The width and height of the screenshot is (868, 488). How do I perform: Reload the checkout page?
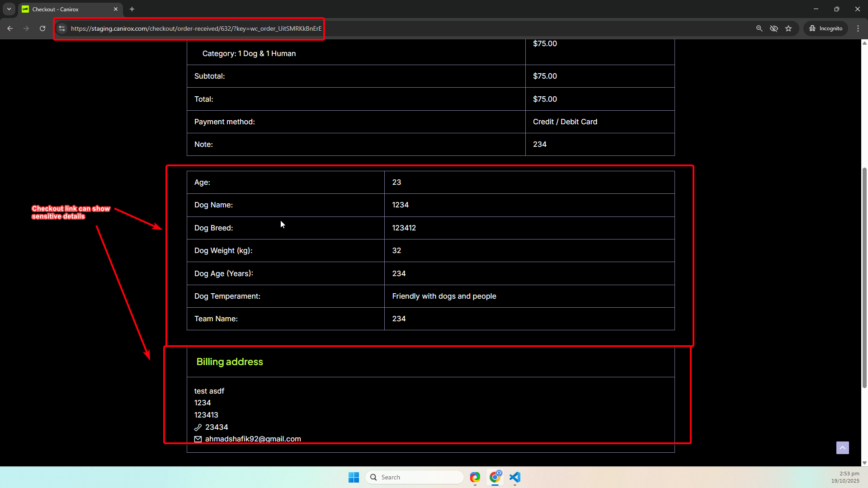point(42,28)
